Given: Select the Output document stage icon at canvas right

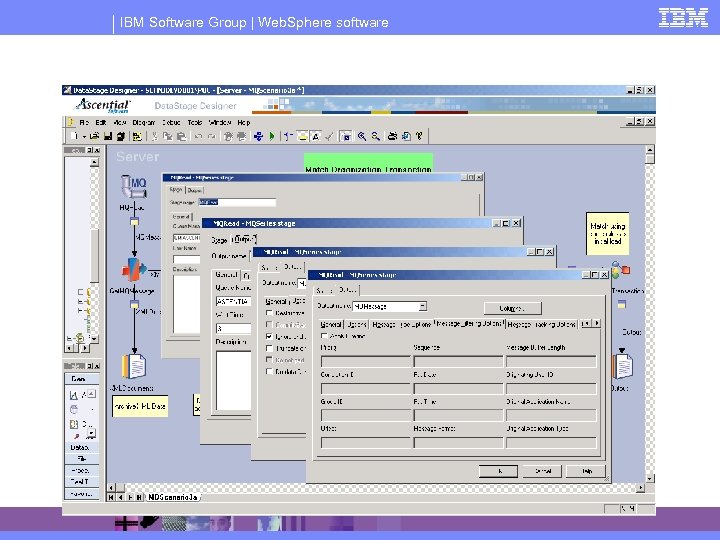Looking at the screenshot, I should (x=623, y=366).
